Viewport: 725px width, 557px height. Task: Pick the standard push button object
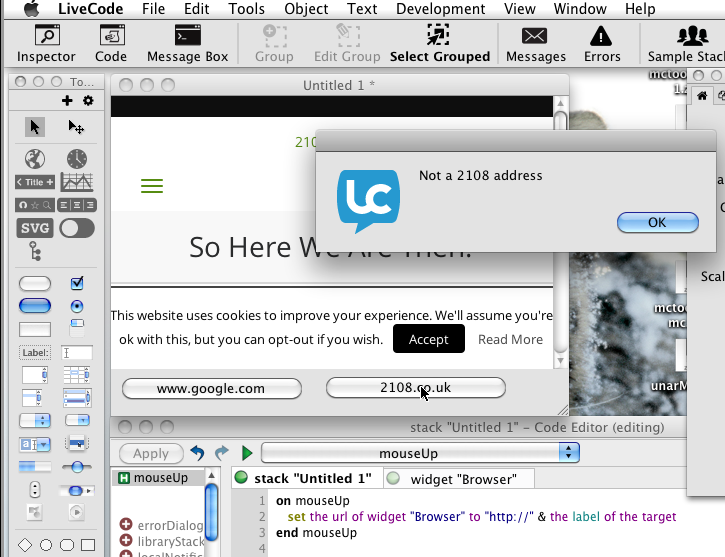pos(35,283)
